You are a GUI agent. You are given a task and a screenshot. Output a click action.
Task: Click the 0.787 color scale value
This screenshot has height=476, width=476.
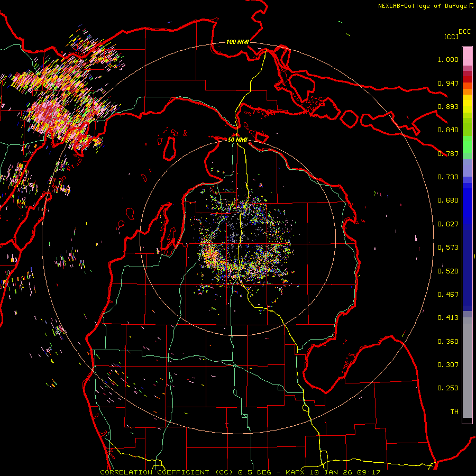coord(448,153)
